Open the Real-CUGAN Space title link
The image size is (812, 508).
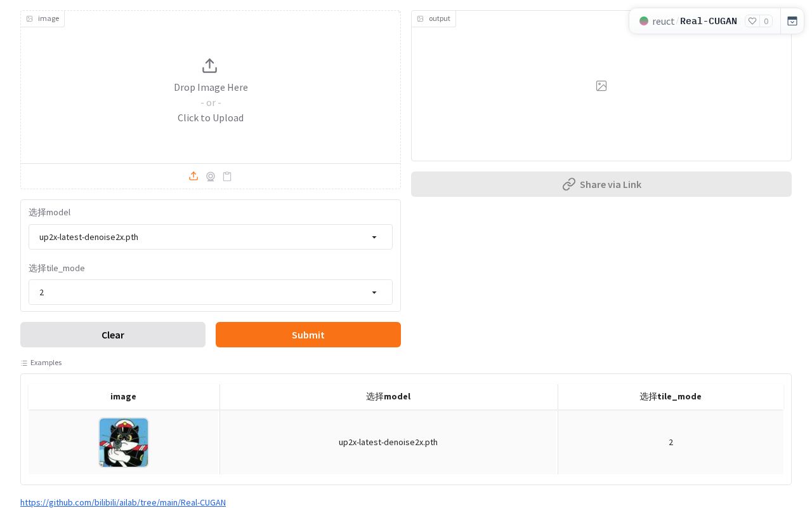point(709,21)
